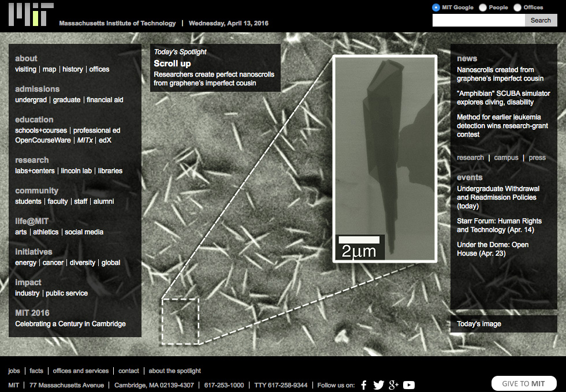Screen dimensions: 566x392
Task: Open the 'arts' link
Action: [21, 232]
